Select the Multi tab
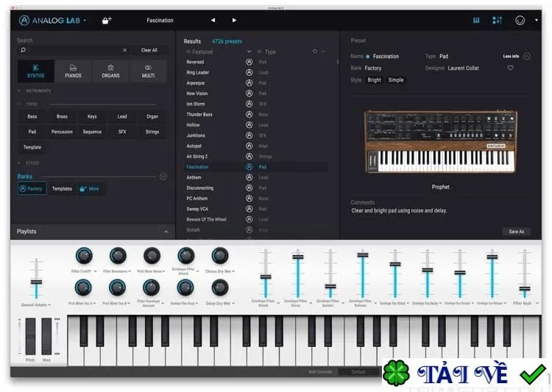 click(x=148, y=71)
